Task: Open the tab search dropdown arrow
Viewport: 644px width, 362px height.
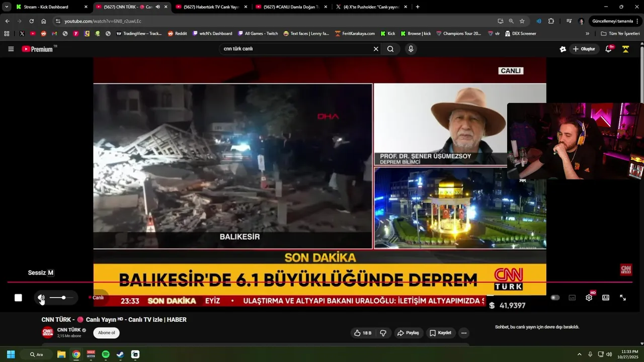Action: click(7, 7)
